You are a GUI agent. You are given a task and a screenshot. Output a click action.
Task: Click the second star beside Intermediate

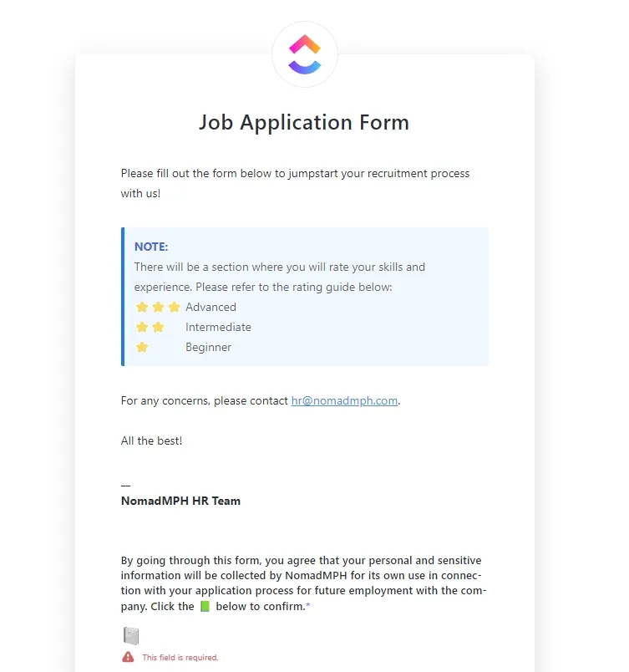point(158,327)
